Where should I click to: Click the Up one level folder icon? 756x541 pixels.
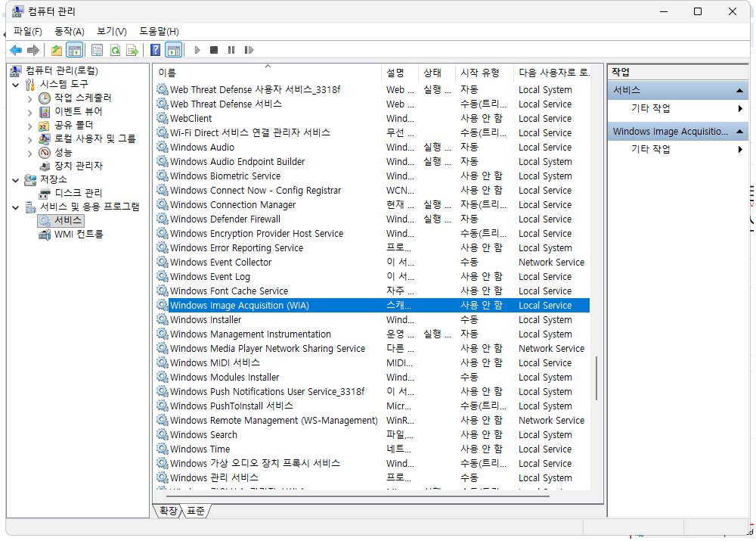[x=57, y=50]
